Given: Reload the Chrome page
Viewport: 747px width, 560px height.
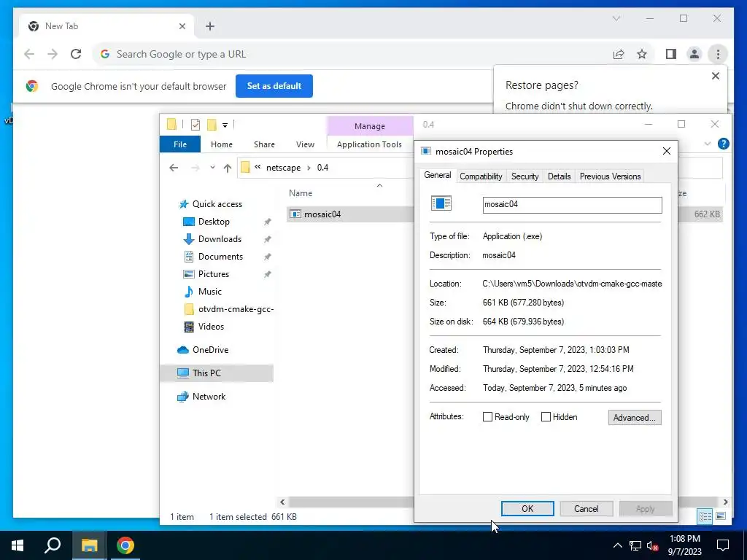Looking at the screenshot, I should coord(76,54).
